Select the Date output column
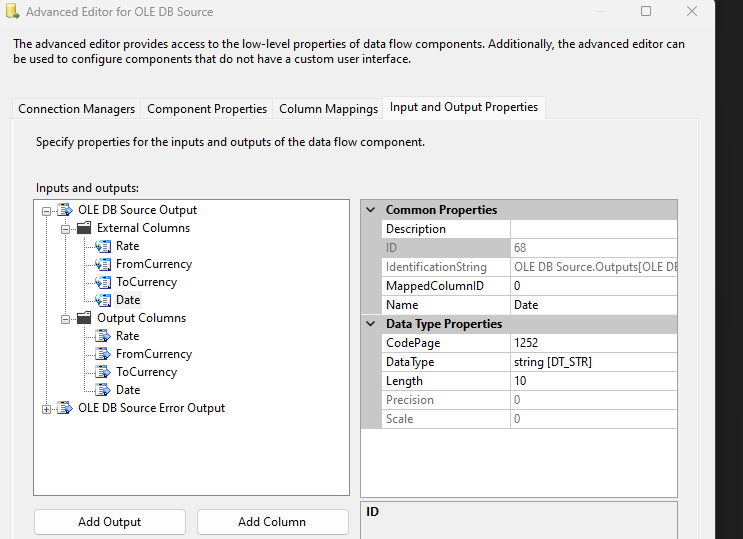743x539 pixels. click(x=128, y=390)
